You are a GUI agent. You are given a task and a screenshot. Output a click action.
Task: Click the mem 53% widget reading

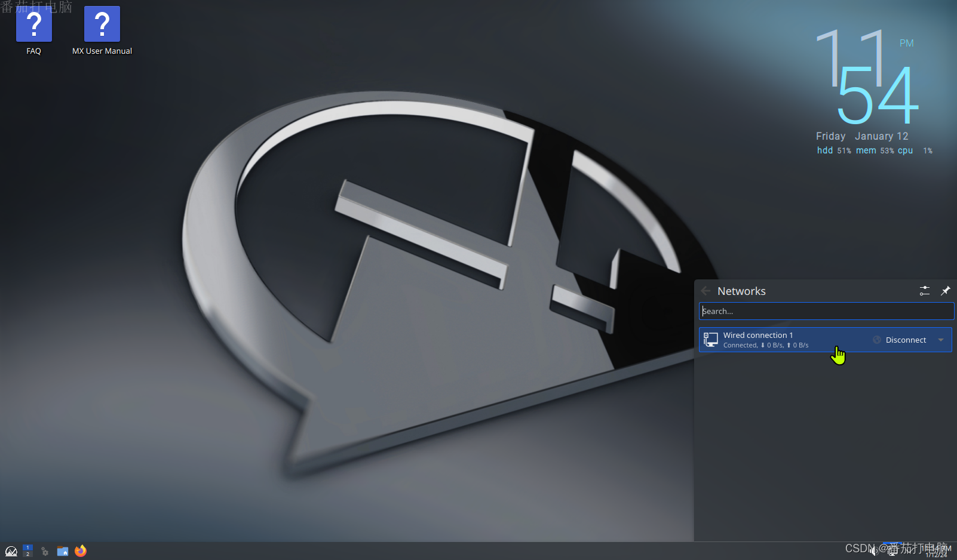click(875, 150)
